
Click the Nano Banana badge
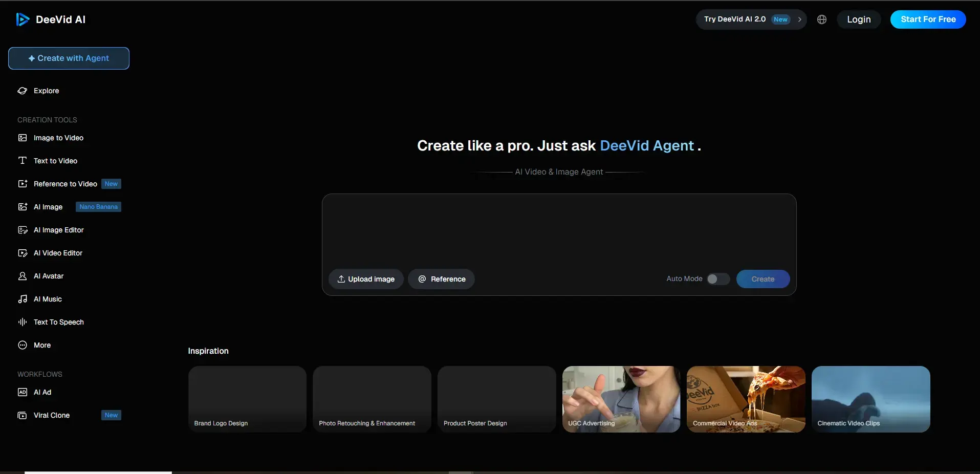(x=99, y=207)
